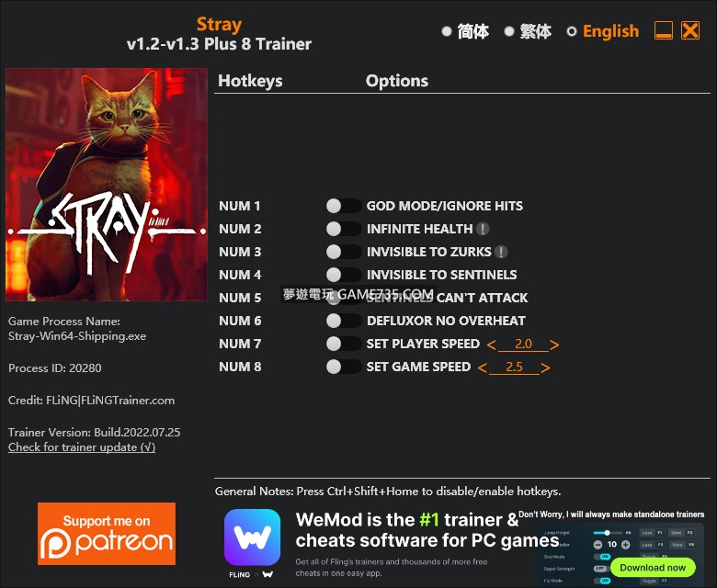Decrease player speed with left arrow
Screen dimensions: 717x588
492,345
